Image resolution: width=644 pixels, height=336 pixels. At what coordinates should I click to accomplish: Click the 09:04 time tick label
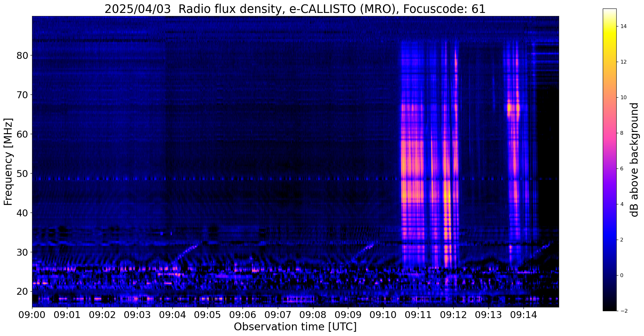tap(172, 314)
